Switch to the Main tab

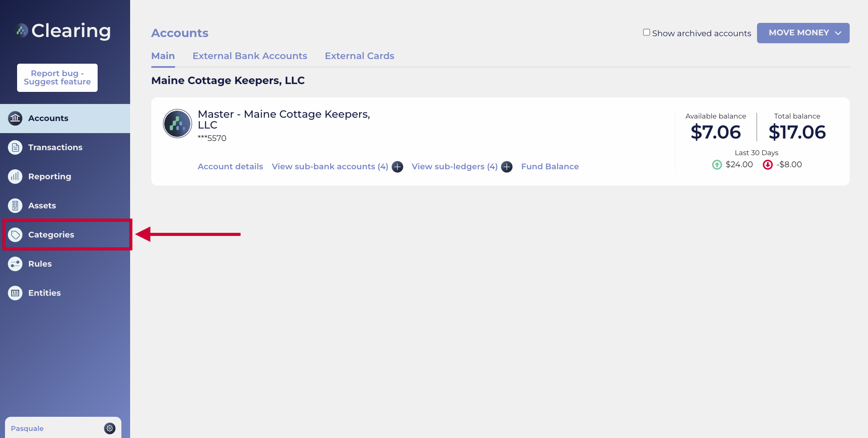pyautogui.click(x=163, y=56)
